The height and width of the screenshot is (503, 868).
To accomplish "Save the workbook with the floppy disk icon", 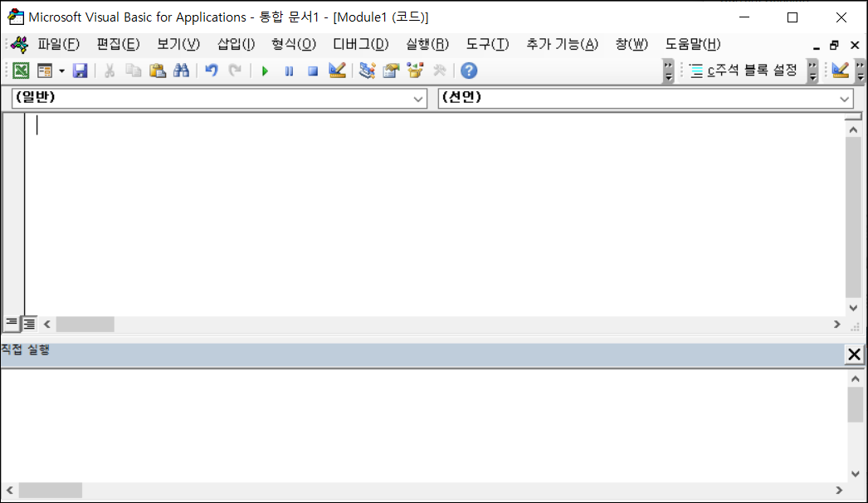I will (80, 71).
